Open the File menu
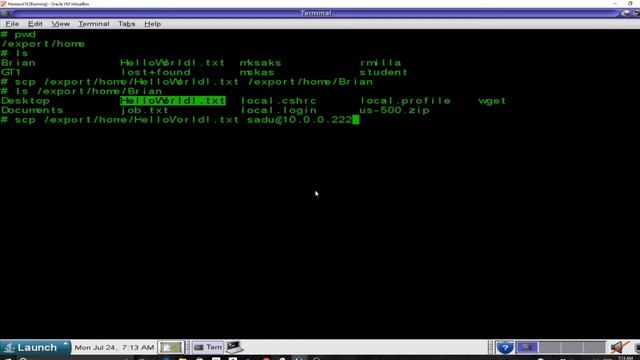640x360 pixels. click(12, 24)
